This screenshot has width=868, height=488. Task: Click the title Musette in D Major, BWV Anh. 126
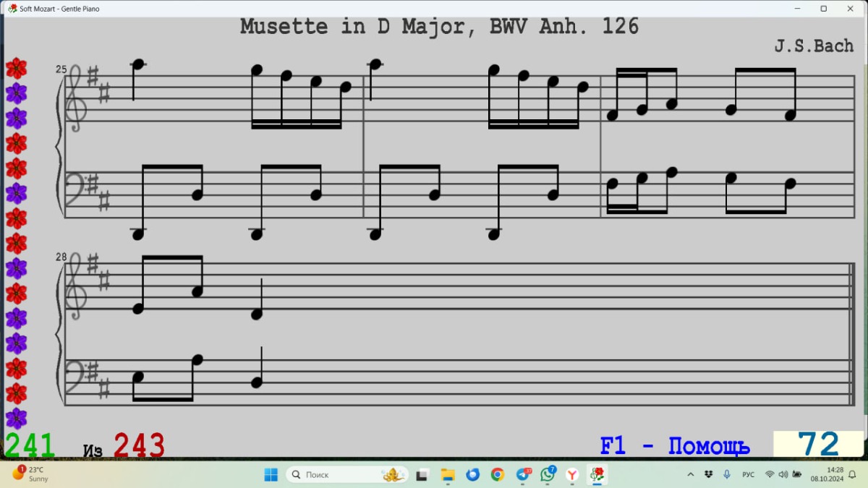click(x=440, y=27)
